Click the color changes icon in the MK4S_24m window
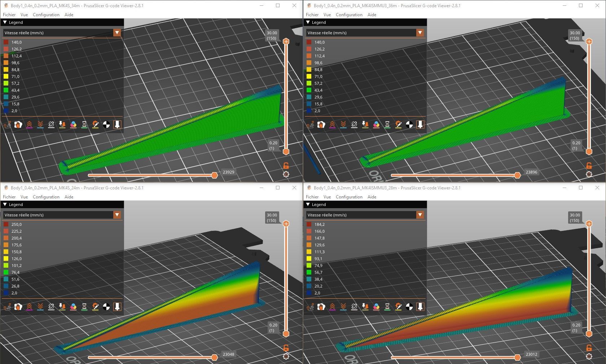The height and width of the screenshot is (364, 606). click(x=73, y=307)
